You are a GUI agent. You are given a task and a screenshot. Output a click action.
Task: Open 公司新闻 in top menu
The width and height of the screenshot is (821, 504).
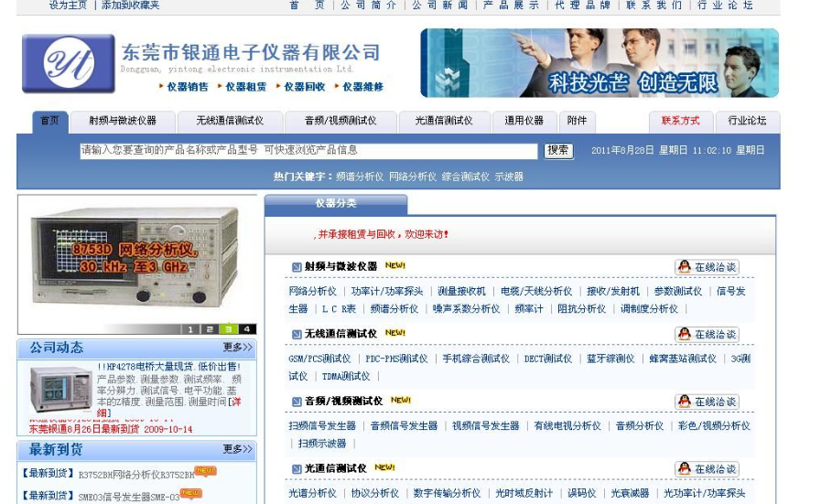tap(440, 5)
